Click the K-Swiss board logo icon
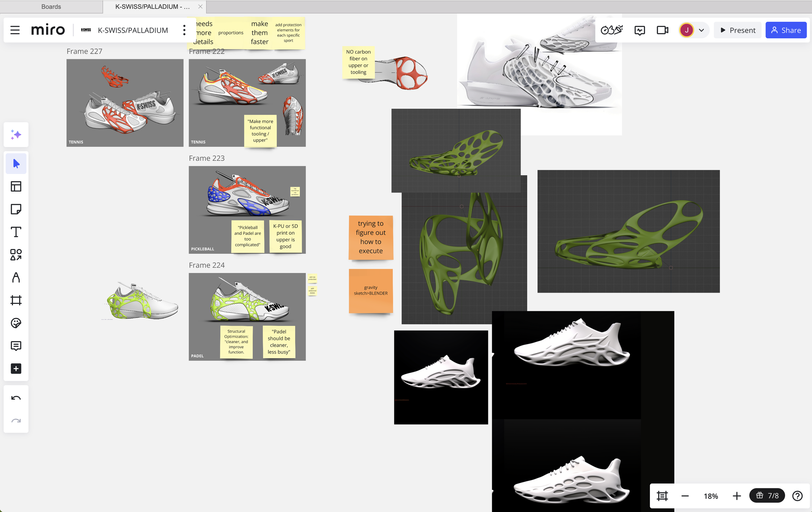 coord(86,30)
